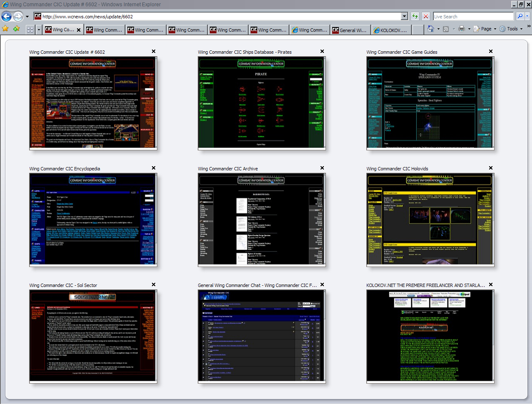Expand the address bar URL dropdown
Viewport: 532px width, 404px height.
pyautogui.click(x=404, y=16)
